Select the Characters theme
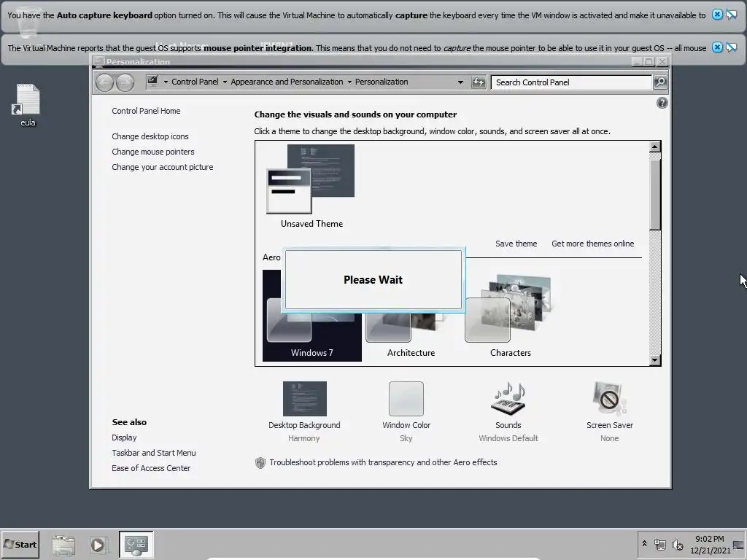The height and width of the screenshot is (560, 747). click(510, 316)
